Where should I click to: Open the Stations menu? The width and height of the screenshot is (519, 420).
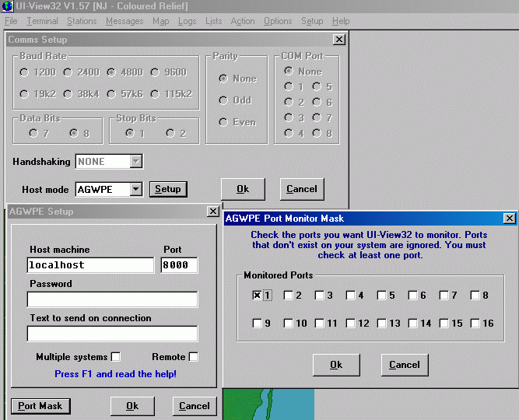pos(82,21)
